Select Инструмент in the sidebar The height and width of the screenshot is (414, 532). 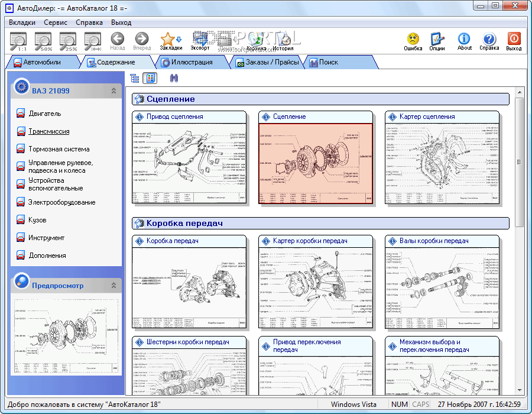[x=47, y=238]
